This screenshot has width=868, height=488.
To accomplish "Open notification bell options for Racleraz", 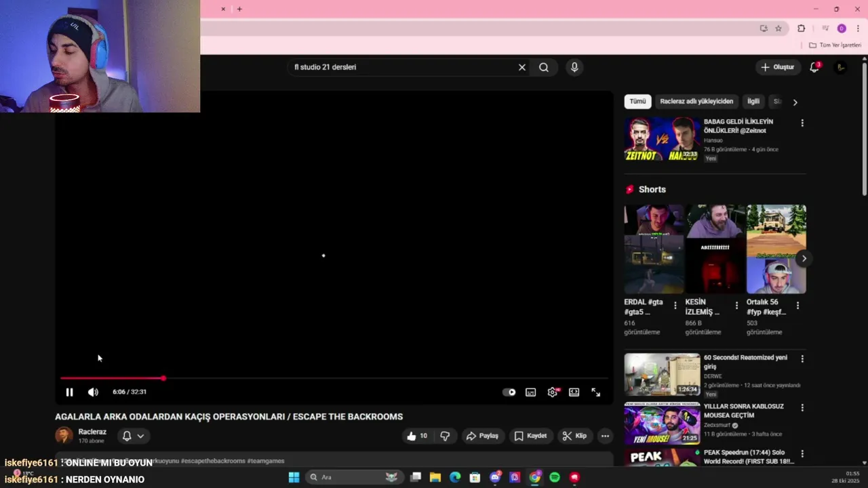I will coord(133,436).
